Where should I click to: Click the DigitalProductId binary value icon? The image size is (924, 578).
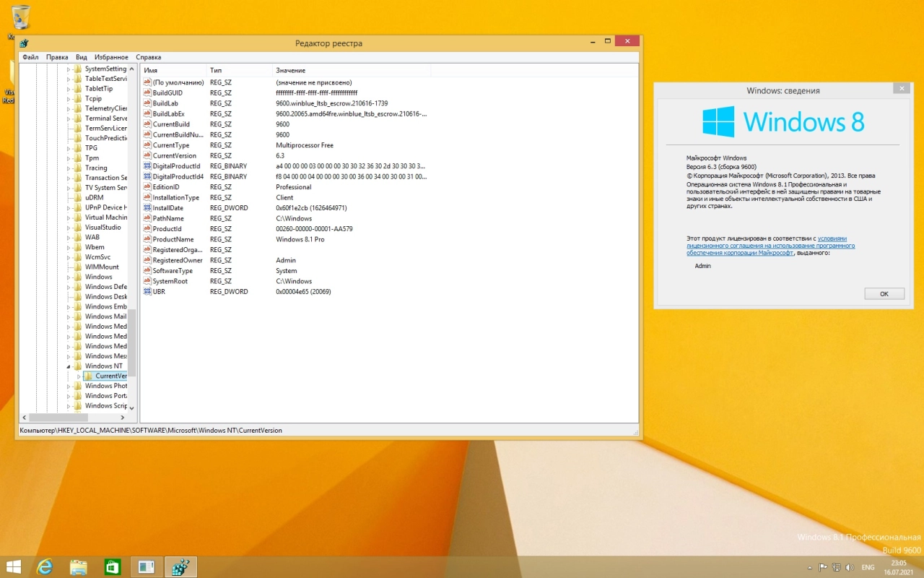147,166
